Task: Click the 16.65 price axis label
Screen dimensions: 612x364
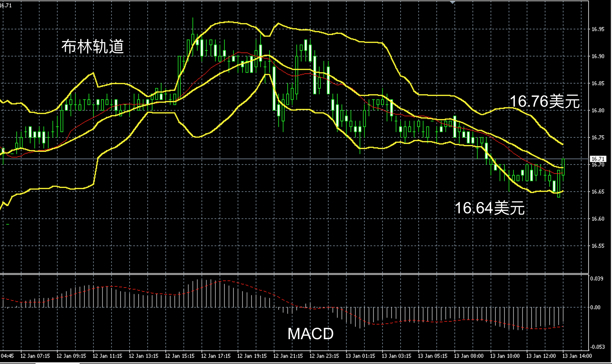Action: click(598, 192)
